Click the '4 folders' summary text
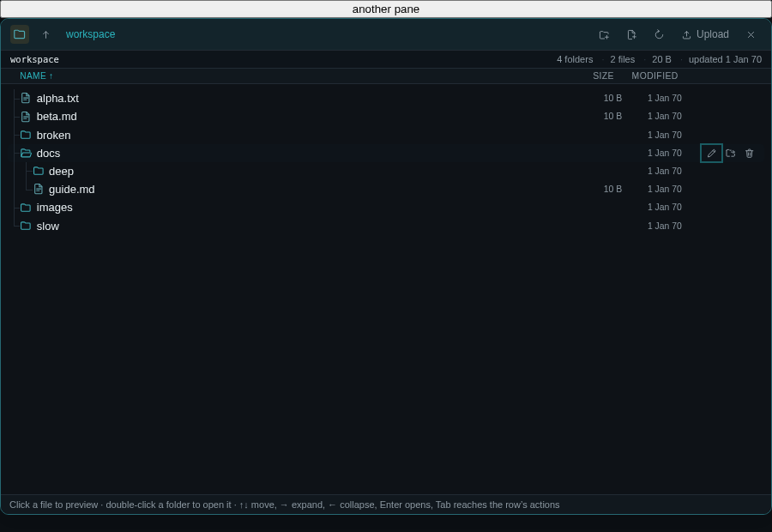772x532 pixels. point(575,59)
